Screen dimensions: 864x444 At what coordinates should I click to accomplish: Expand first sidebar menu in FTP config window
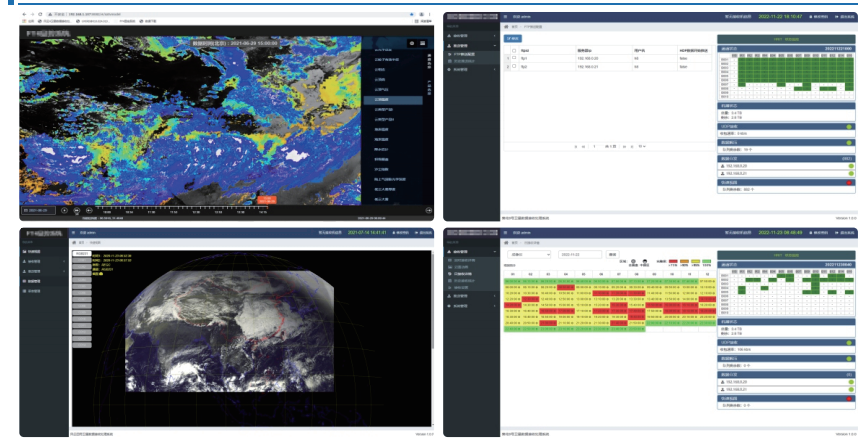(472, 36)
